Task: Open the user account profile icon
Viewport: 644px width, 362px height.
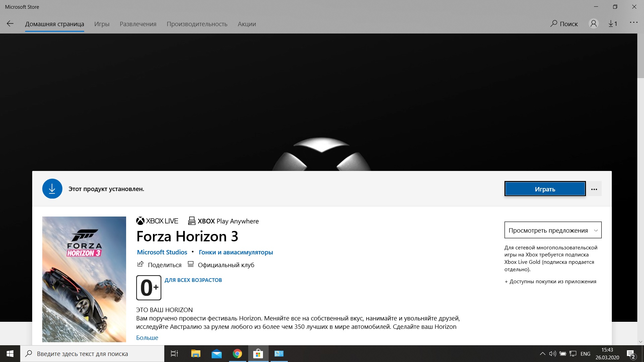Action: (593, 23)
